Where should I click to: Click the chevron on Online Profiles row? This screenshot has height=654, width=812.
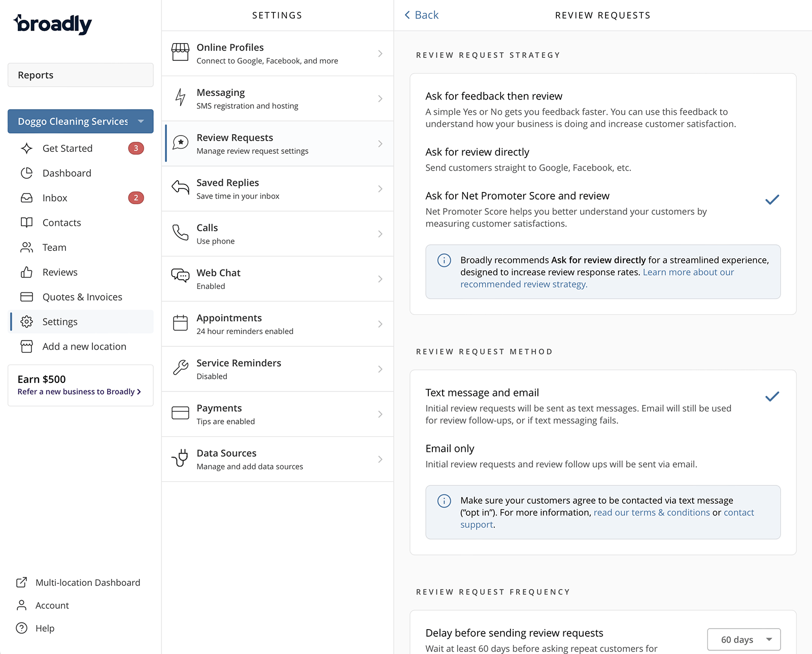(380, 54)
